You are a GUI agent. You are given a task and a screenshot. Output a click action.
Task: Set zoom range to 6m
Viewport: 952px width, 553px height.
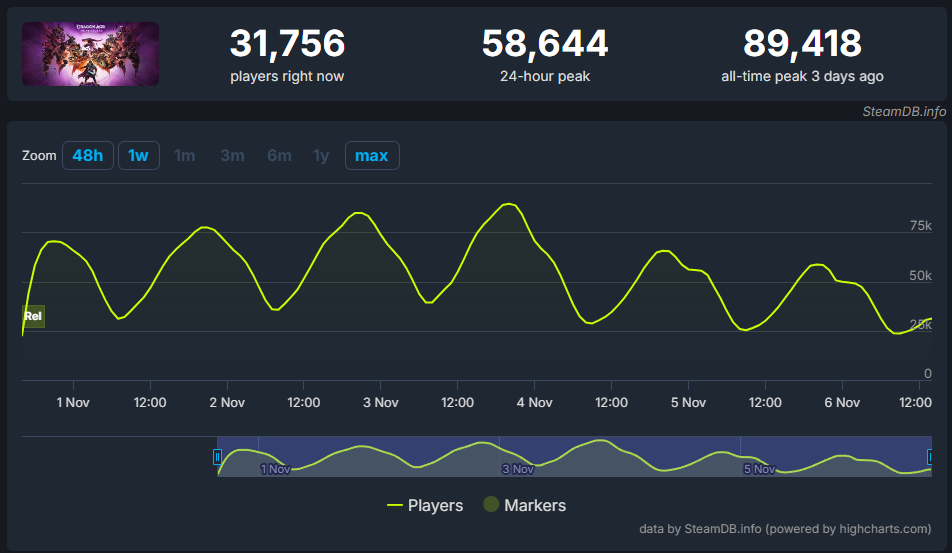(279, 156)
